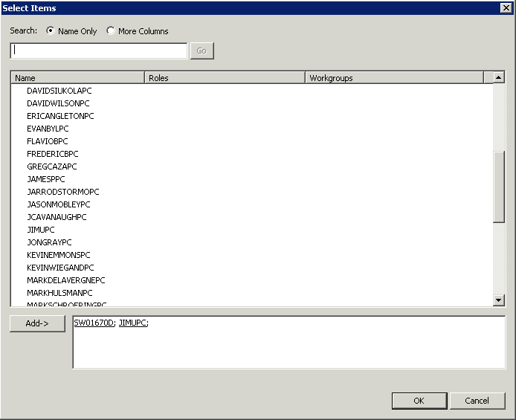Choose KEVINEMMONSPC list entry
Viewport: 516px width, 420px height.
pos(59,255)
